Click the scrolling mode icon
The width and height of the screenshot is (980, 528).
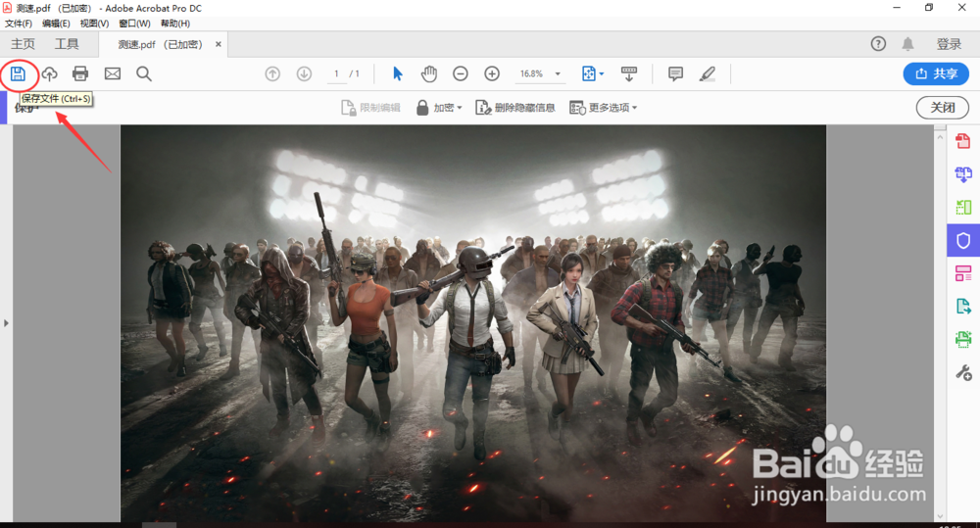point(629,73)
